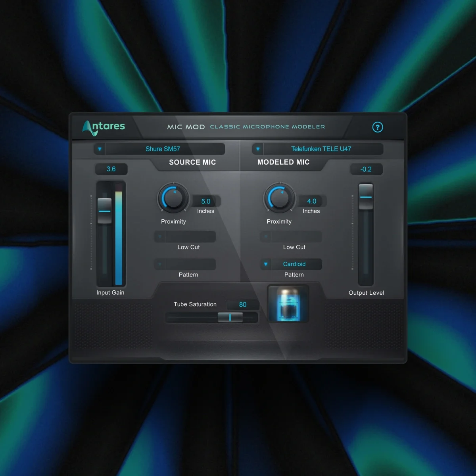Open the Telefunken TELE U47 mic arrow
The image size is (476, 476).
258,149
